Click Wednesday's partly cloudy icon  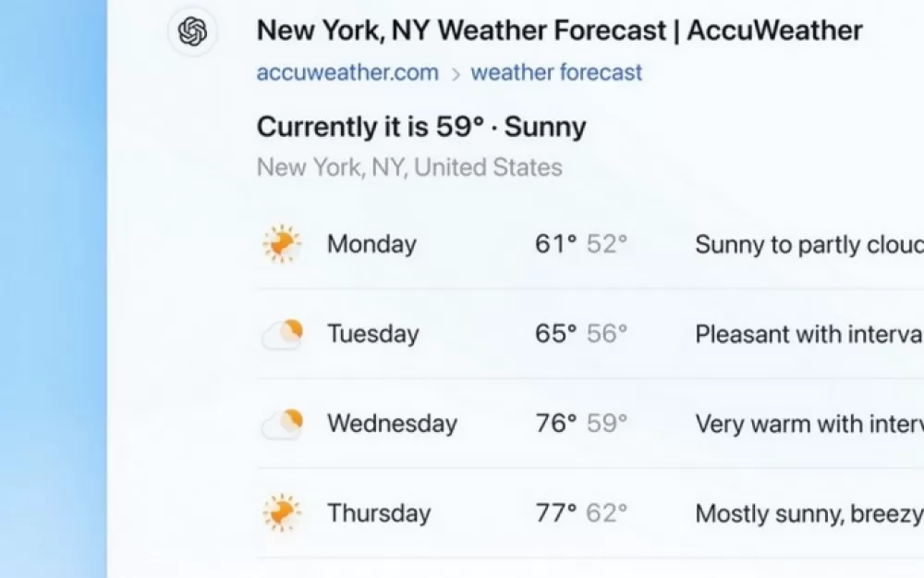click(282, 424)
